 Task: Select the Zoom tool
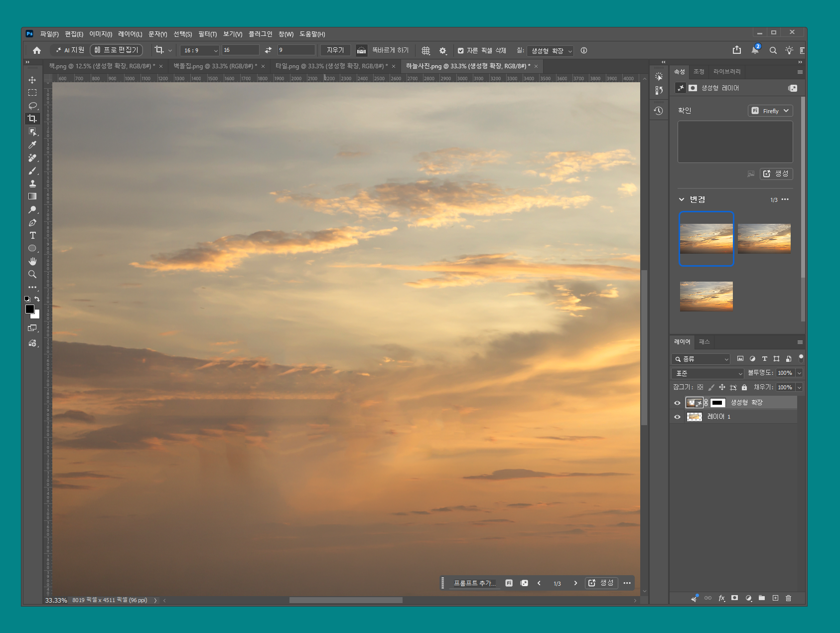[x=32, y=274]
